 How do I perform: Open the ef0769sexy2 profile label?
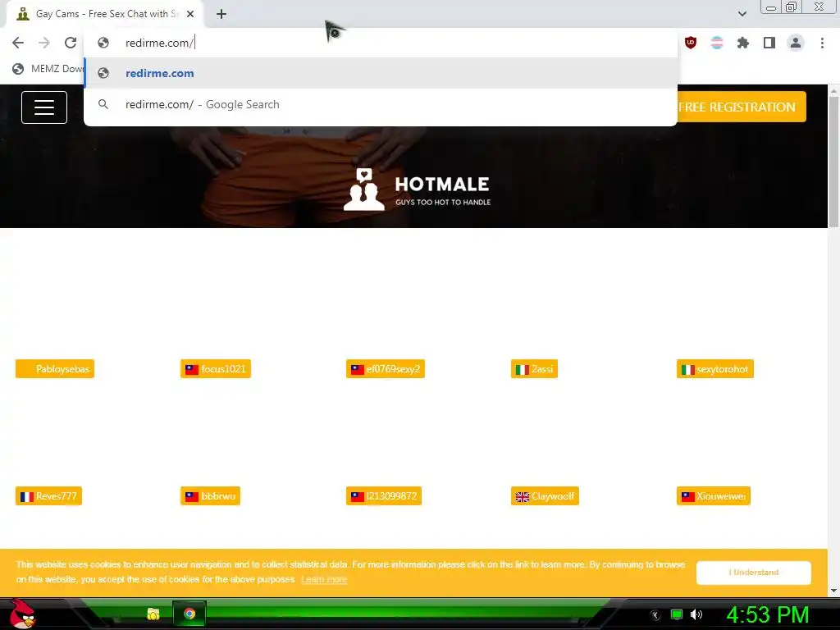386,368
